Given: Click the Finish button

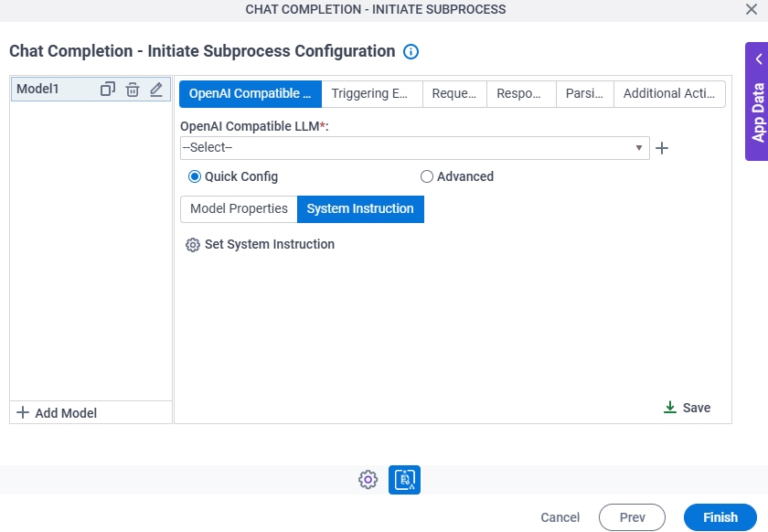Looking at the screenshot, I should coord(720,517).
